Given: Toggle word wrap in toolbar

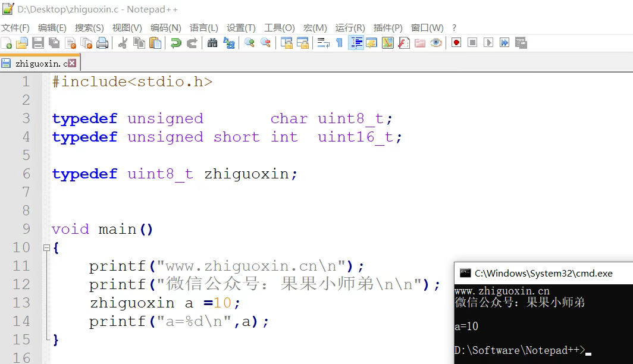Looking at the screenshot, I should (324, 43).
